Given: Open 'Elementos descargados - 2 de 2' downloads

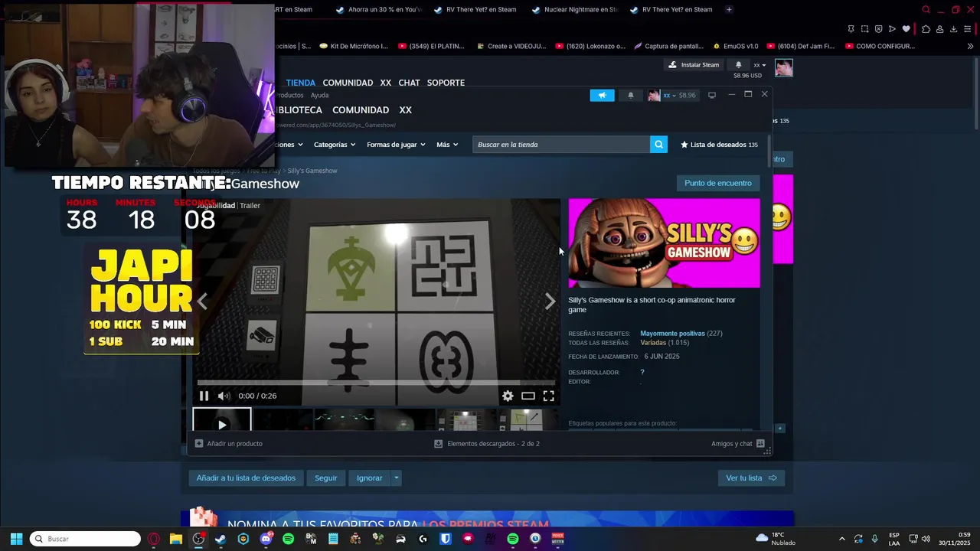Looking at the screenshot, I should click(487, 444).
